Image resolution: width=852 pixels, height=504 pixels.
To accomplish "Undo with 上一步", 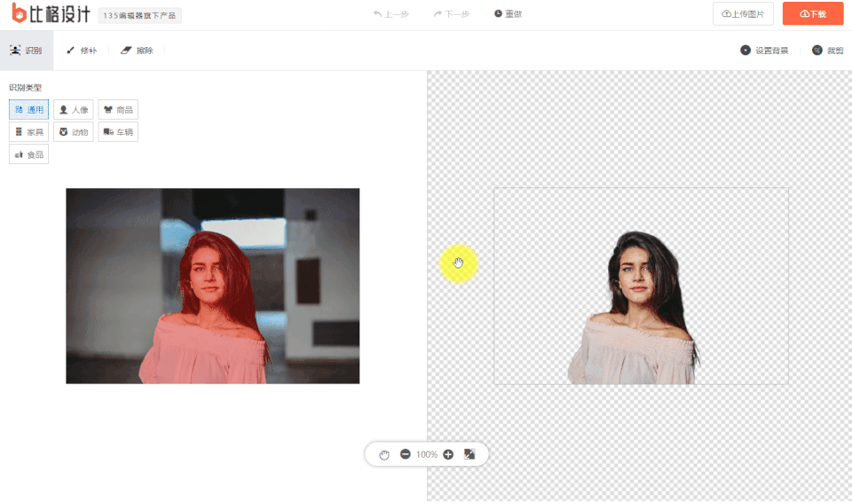I will pos(390,14).
